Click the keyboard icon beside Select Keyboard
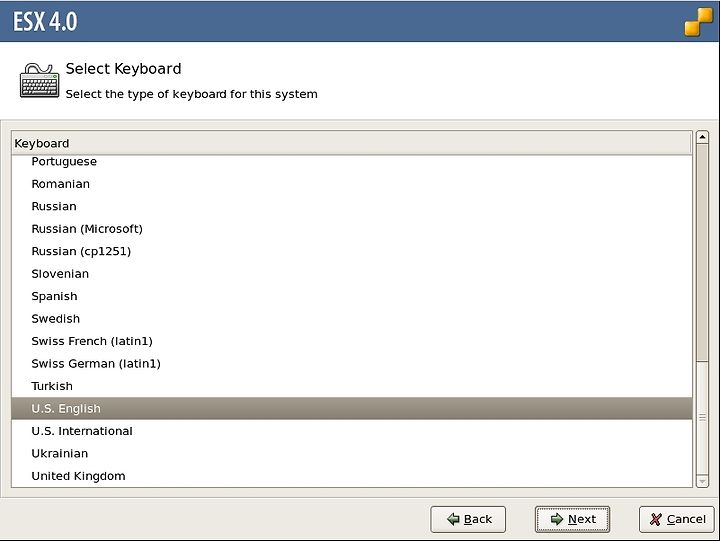Image resolution: width=720 pixels, height=541 pixels. click(x=39, y=81)
